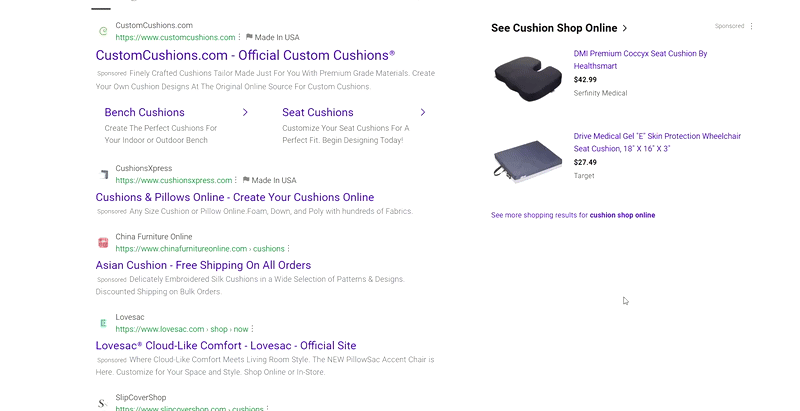
Task: Open three-dot menu beside lovesac.com URL
Action: pyautogui.click(x=253, y=329)
